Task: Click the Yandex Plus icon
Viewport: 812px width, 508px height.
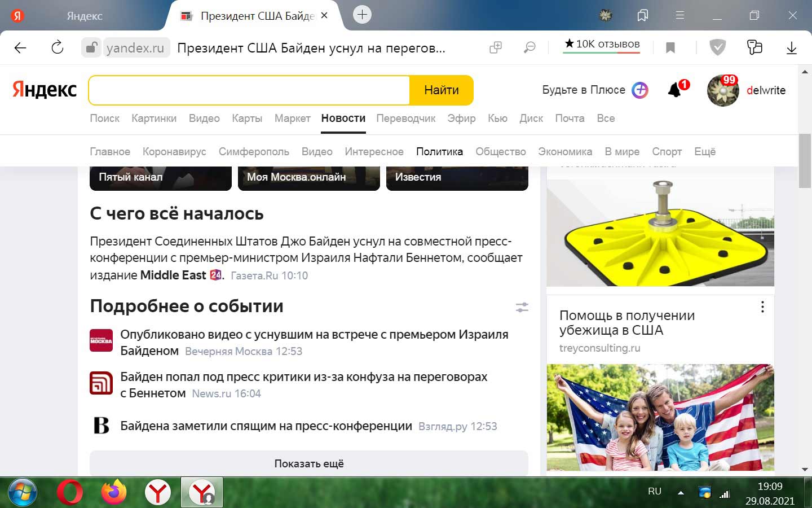Action: pos(640,90)
